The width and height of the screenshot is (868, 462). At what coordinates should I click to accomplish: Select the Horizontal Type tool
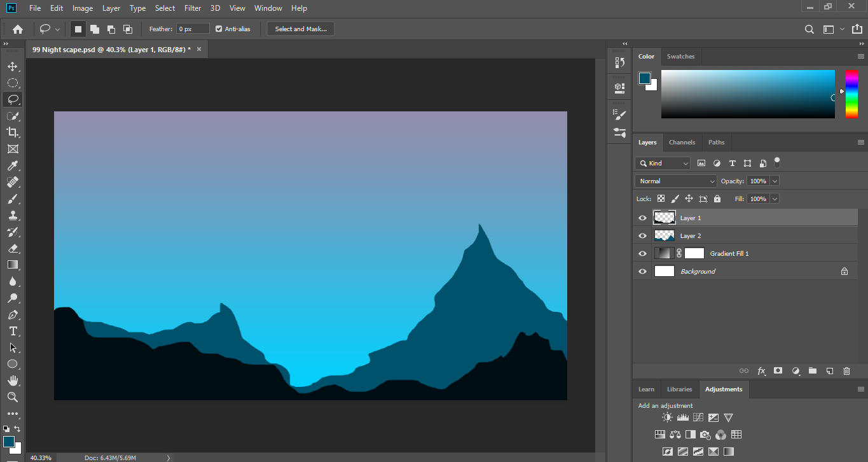tap(12, 331)
